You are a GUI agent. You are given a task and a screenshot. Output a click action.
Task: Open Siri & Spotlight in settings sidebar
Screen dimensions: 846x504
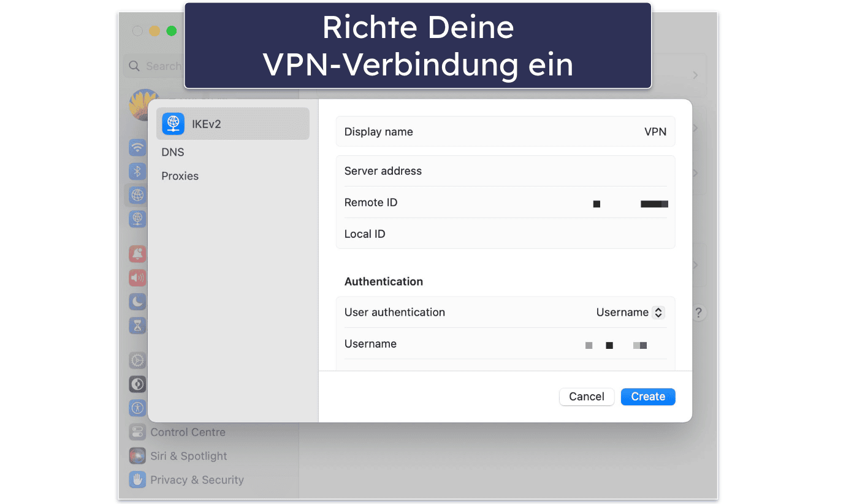coord(189,456)
